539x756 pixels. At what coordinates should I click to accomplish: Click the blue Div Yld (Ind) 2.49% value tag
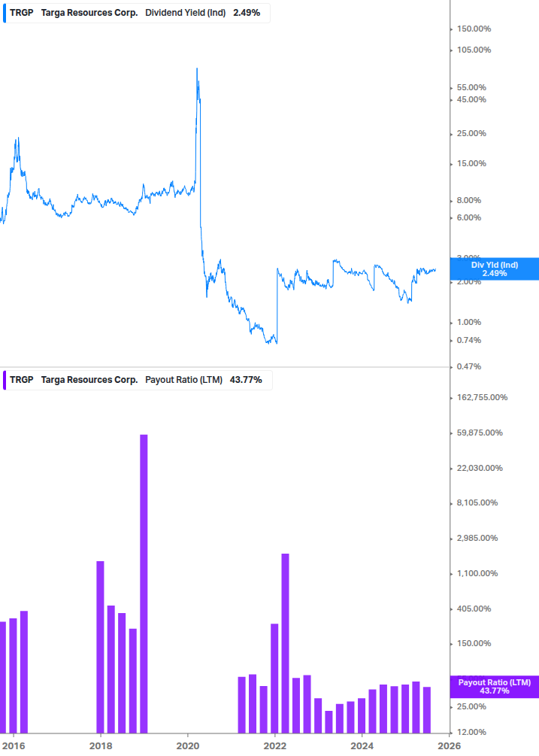click(x=494, y=269)
